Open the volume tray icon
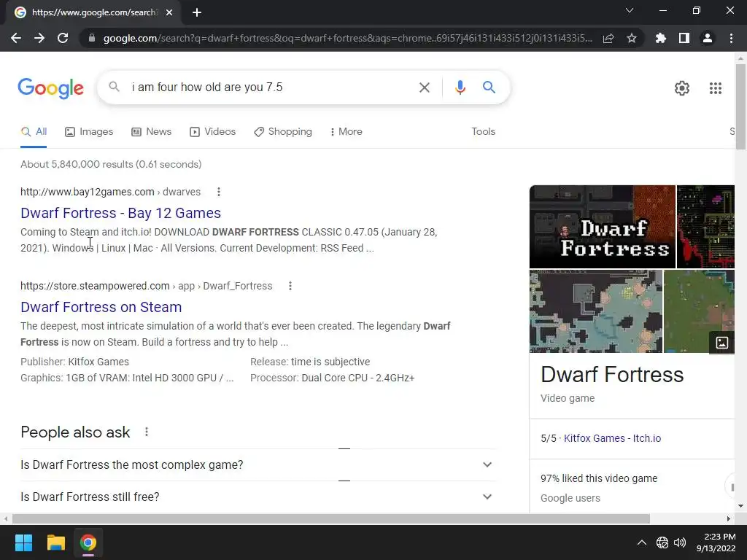This screenshot has height=560, width=747. point(680,542)
